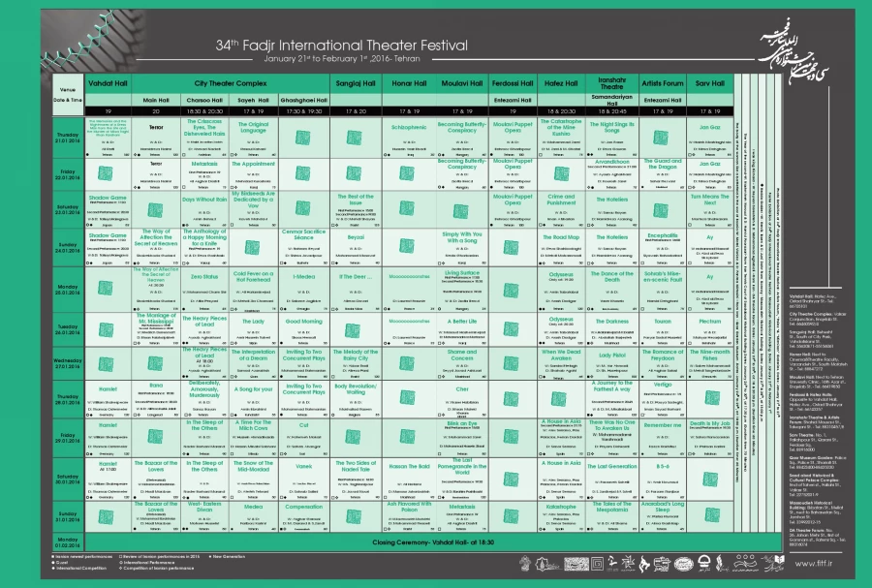Select 'The Guard and the Dragon' cell
Screen dimensions: 872x588
[662, 174]
